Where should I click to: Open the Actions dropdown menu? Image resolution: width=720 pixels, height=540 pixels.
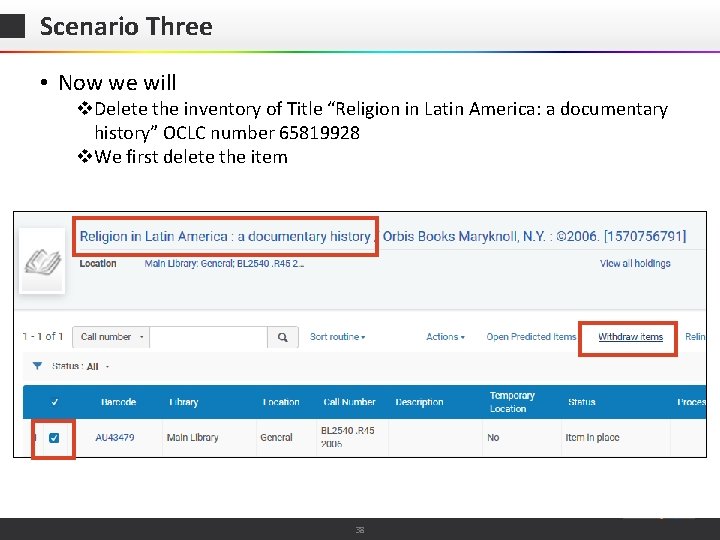point(445,337)
